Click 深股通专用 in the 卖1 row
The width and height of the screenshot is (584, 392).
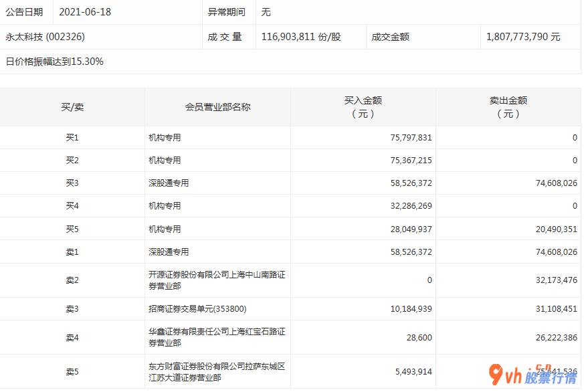click(x=169, y=252)
